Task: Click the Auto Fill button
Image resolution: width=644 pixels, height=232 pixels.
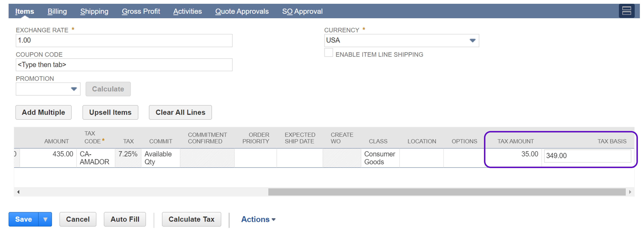Action: [125, 219]
